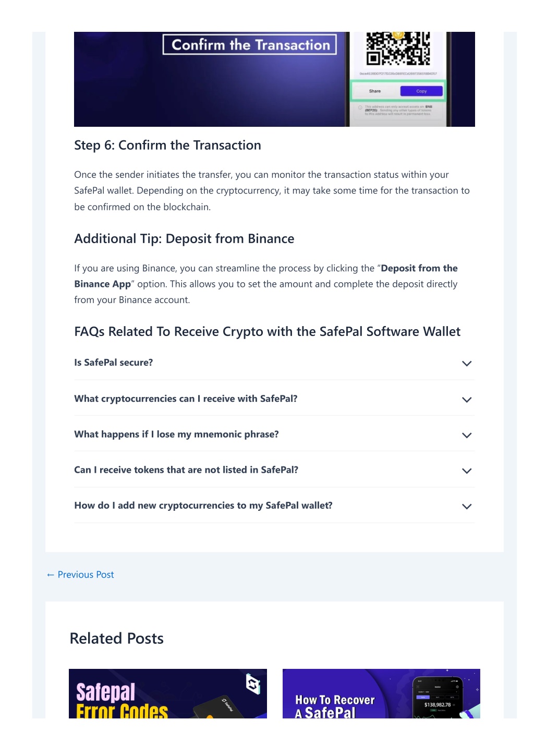Click the SafePal logo on Error Codes thumbnail
Image resolution: width=534 pixels, height=756 pixels.
(253, 683)
